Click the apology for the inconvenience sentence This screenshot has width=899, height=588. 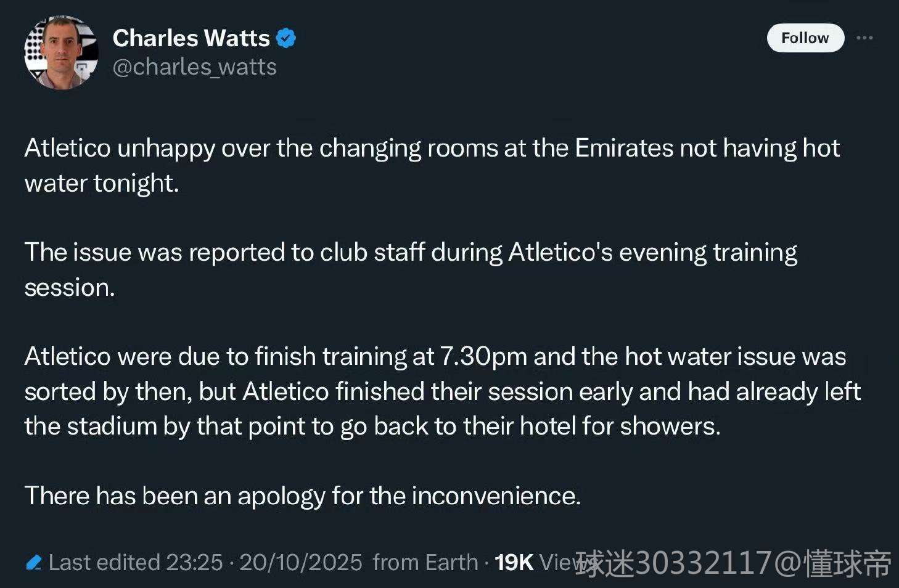(x=302, y=496)
